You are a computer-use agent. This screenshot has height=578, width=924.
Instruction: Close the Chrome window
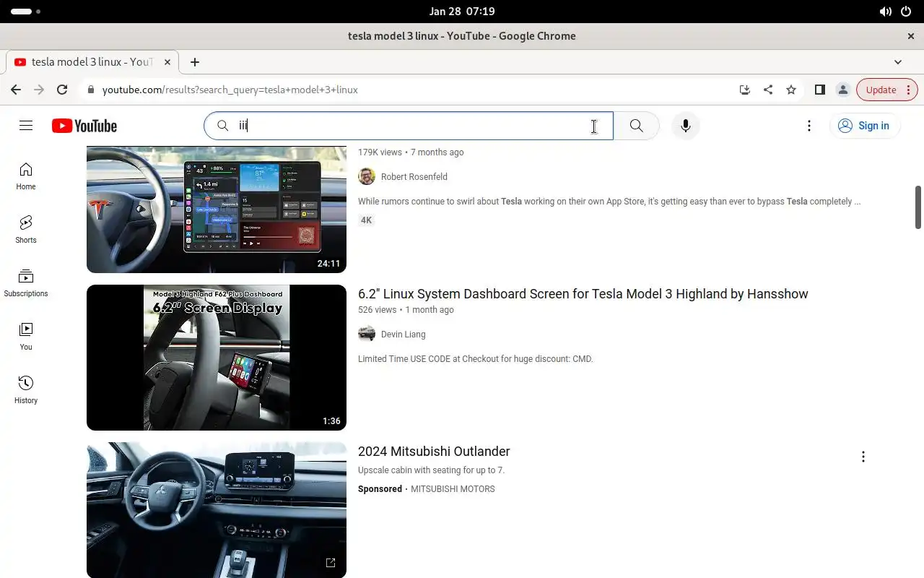point(911,36)
